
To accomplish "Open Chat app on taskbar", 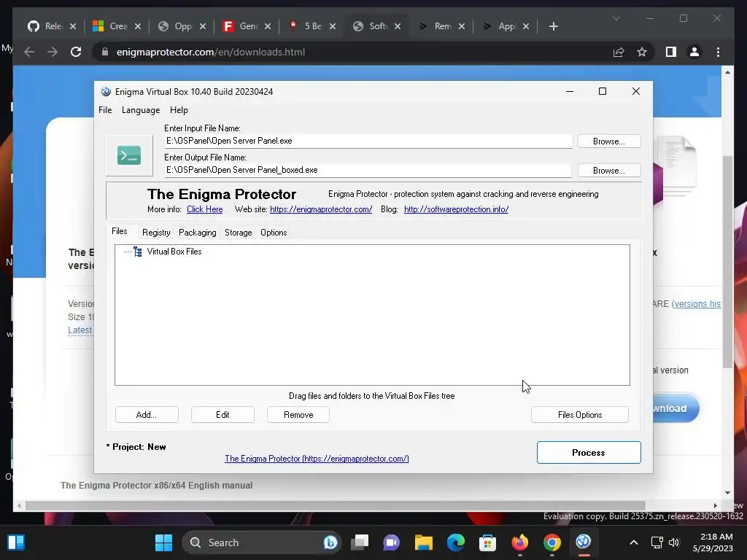I will (391, 542).
